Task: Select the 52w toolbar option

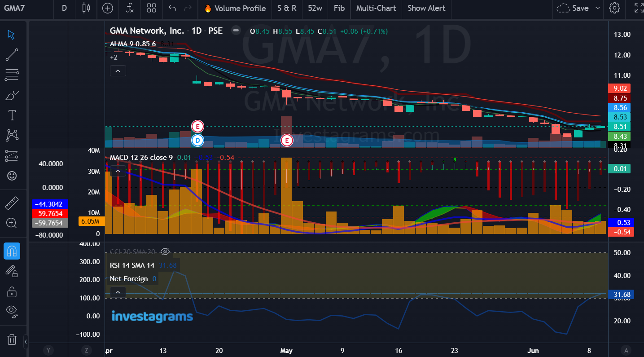Action: click(x=315, y=8)
